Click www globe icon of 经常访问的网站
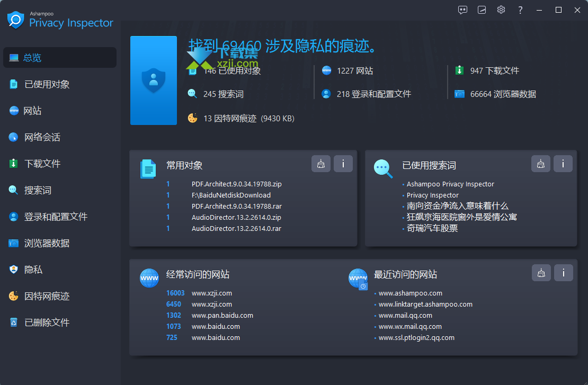The image size is (588, 385). (x=149, y=278)
